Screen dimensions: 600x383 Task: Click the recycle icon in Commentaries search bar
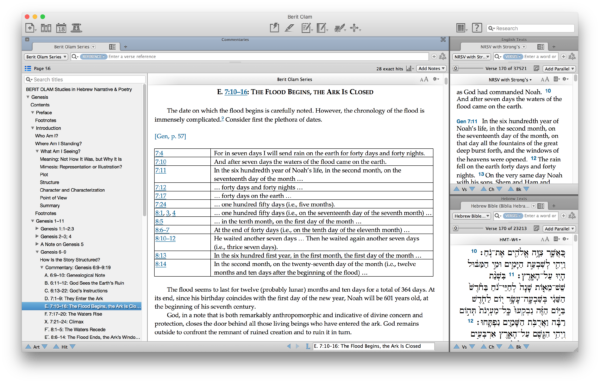pos(443,57)
